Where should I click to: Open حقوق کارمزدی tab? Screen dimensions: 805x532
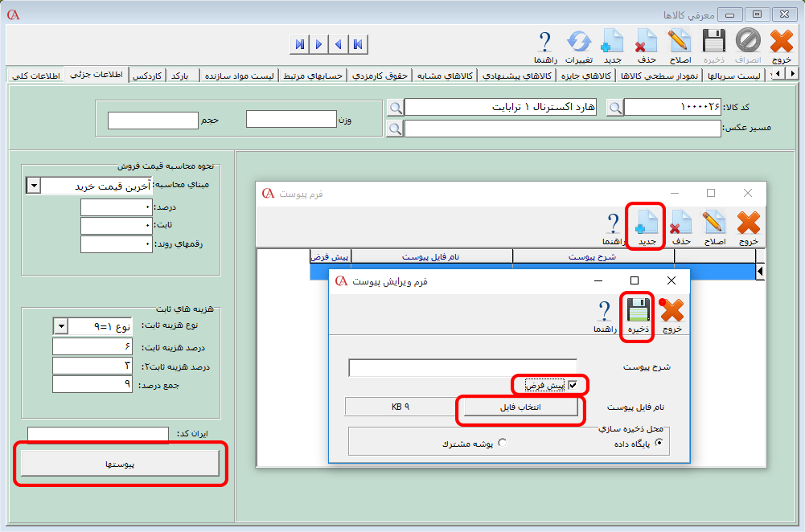tap(380, 76)
